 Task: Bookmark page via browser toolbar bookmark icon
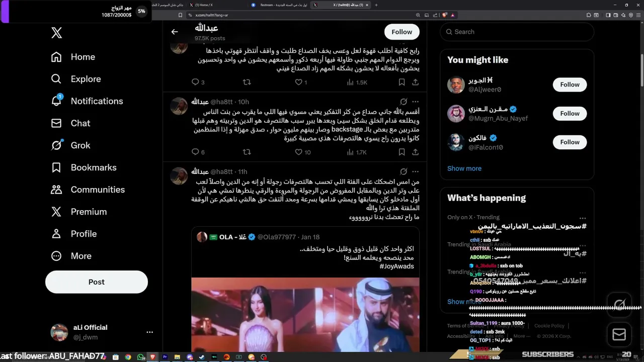pos(180,15)
